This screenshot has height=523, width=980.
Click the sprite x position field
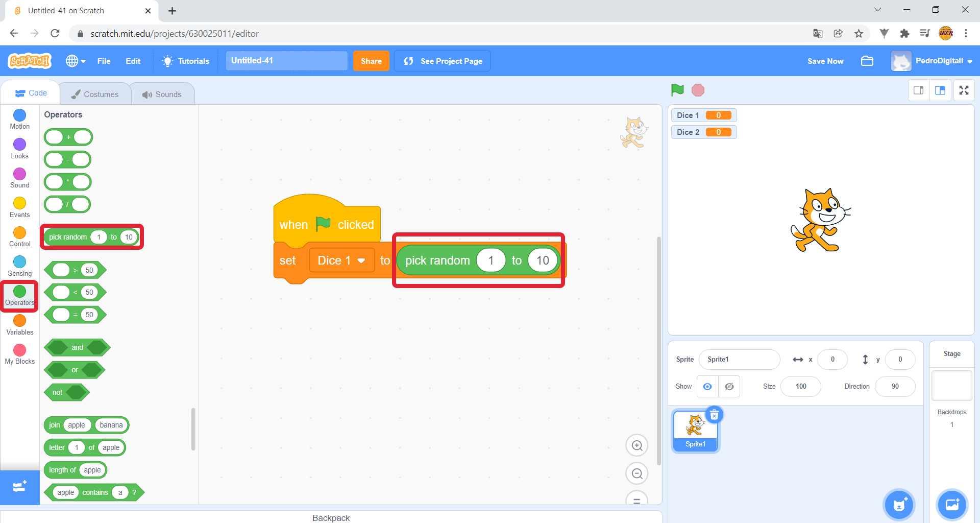pyautogui.click(x=832, y=360)
